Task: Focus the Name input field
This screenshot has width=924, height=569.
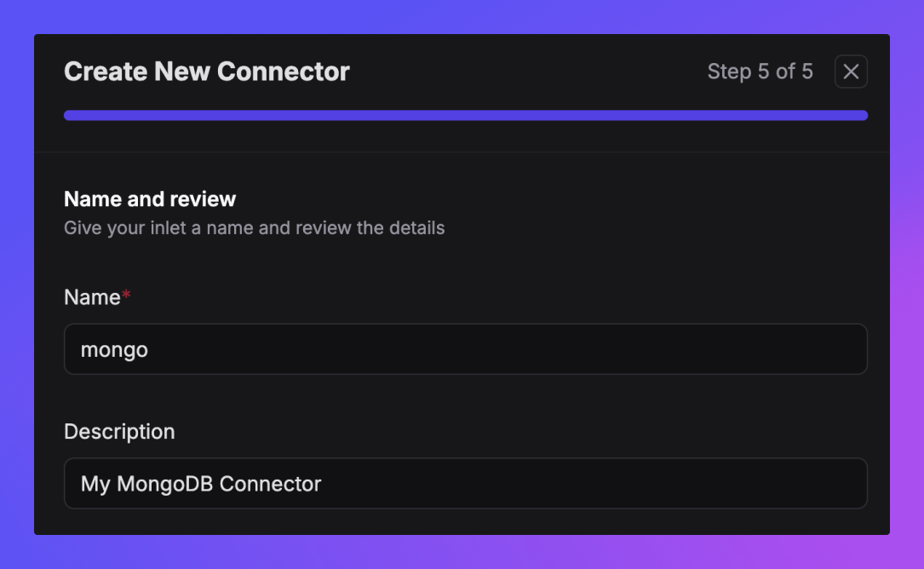Action: point(466,349)
